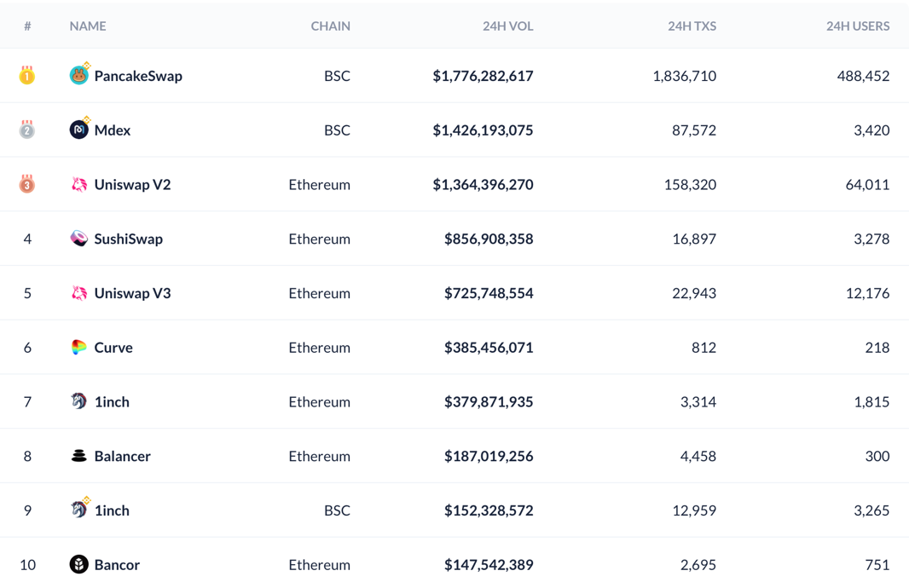Screen dimensions: 909x588
Task: Open the Uniswap V3 name link
Action: pyautogui.click(x=132, y=293)
